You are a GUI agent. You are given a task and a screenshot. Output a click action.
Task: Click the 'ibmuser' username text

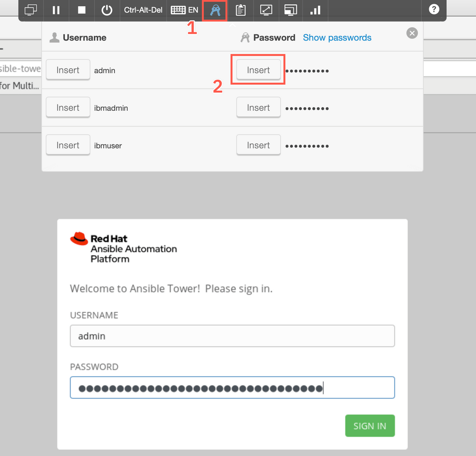point(108,146)
